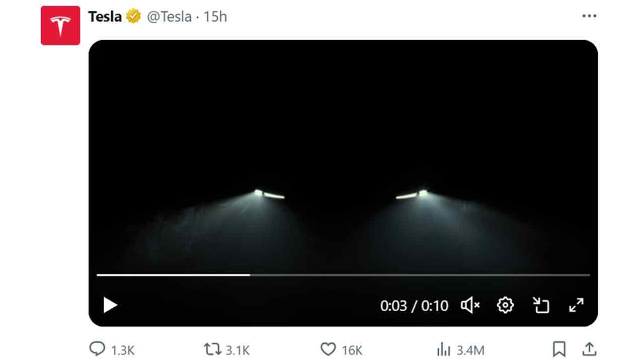Open the three-dot more options menu
The width and height of the screenshot is (644, 362).
(589, 16)
